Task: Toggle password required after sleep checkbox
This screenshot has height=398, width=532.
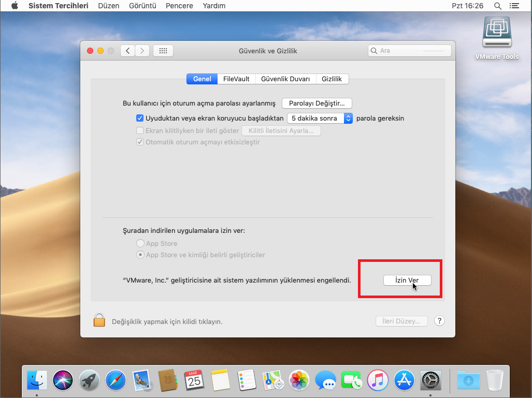Action: pos(140,118)
